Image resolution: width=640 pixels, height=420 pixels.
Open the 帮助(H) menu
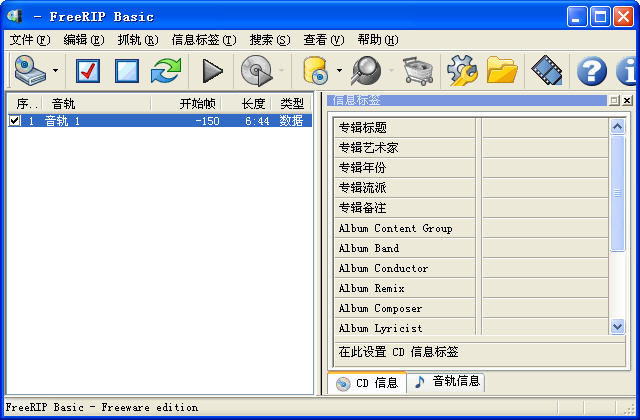[x=378, y=40]
